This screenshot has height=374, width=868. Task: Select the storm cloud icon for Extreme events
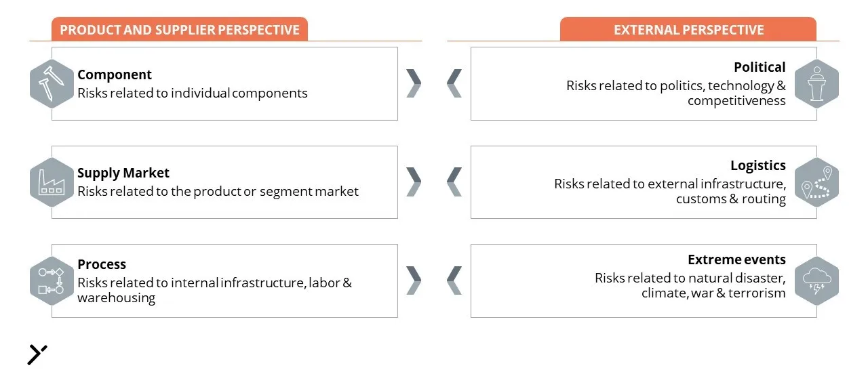point(816,280)
